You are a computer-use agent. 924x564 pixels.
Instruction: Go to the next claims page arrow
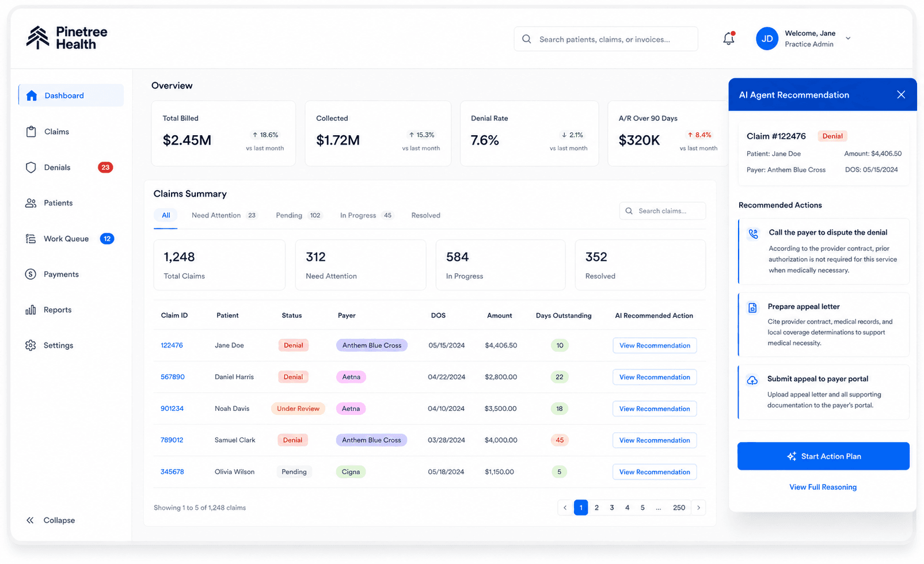click(x=699, y=508)
